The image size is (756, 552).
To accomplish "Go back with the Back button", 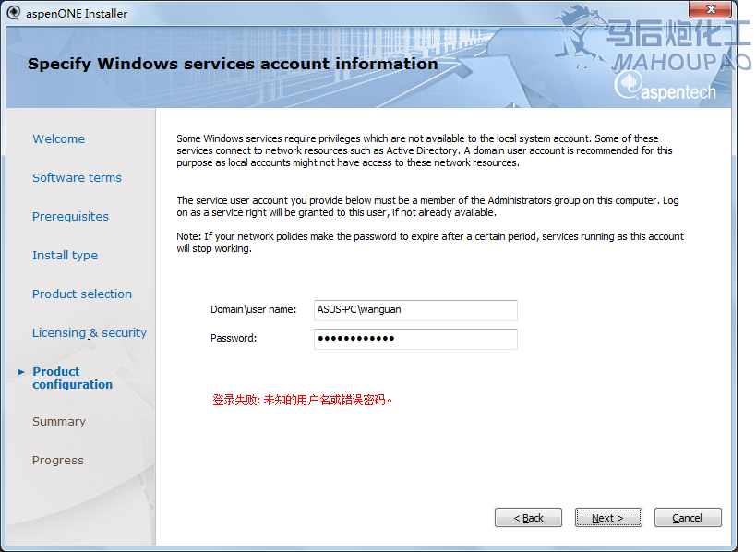I will [x=528, y=518].
